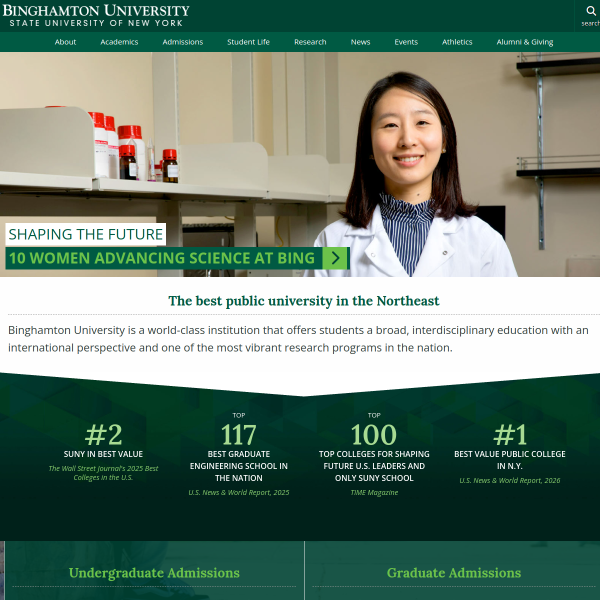Select Admissions in the navigation bar
The width and height of the screenshot is (600, 600).
(182, 42)
